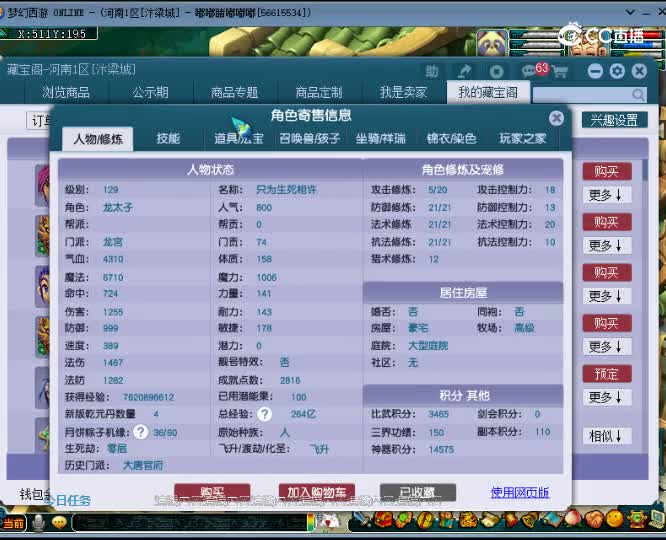The width and height of the screenshot is (666, 540).
Task: Open the blue map icon in bottom bar
Action: pos(551,519)
